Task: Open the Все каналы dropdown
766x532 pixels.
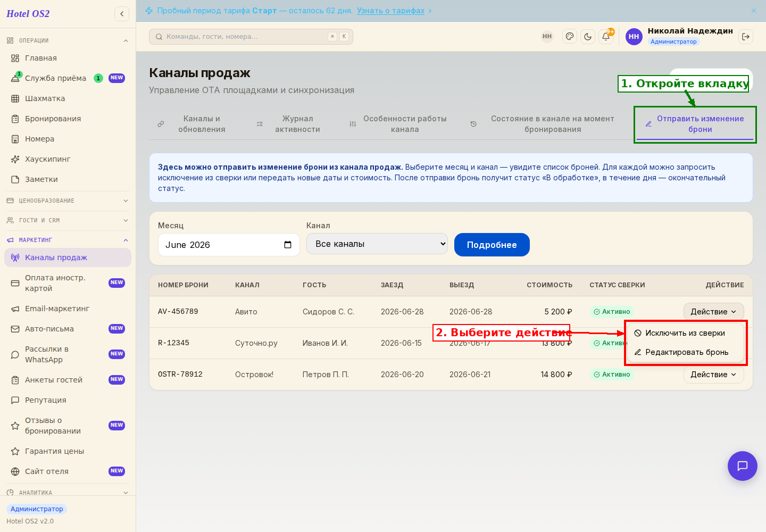Action: point(377,244)
